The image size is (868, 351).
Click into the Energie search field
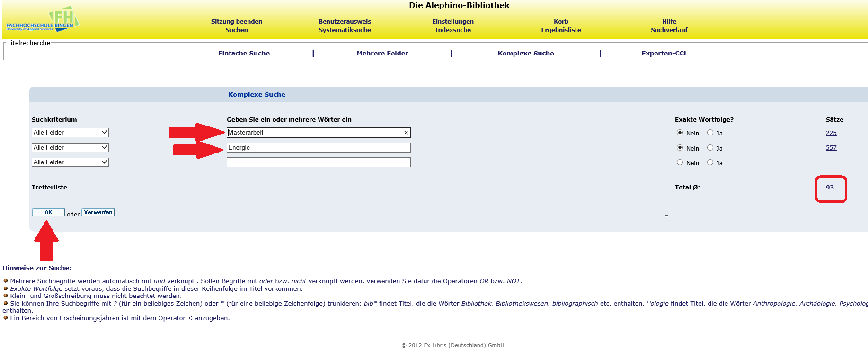pos(319,148)
